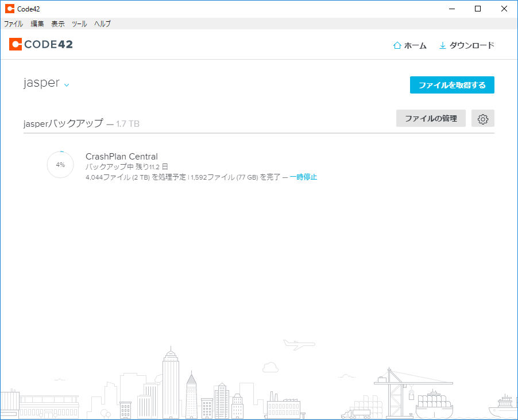518x420 pixels.
Task: Click the ファイルを取得する button
Action: [452, 85]
